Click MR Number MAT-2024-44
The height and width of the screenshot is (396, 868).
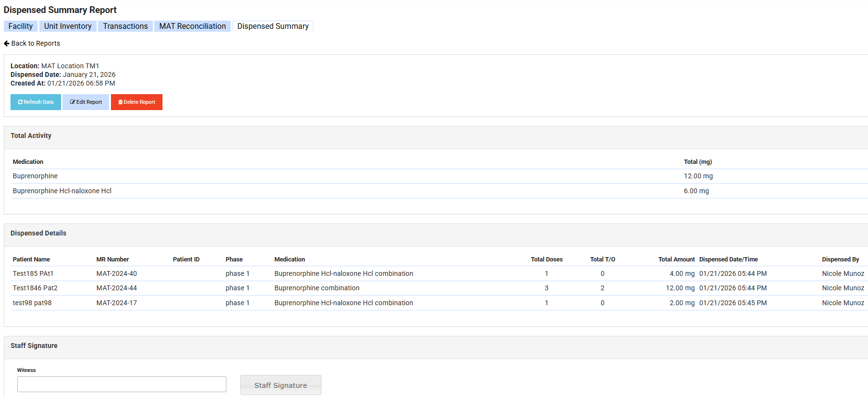coord(117,288)
